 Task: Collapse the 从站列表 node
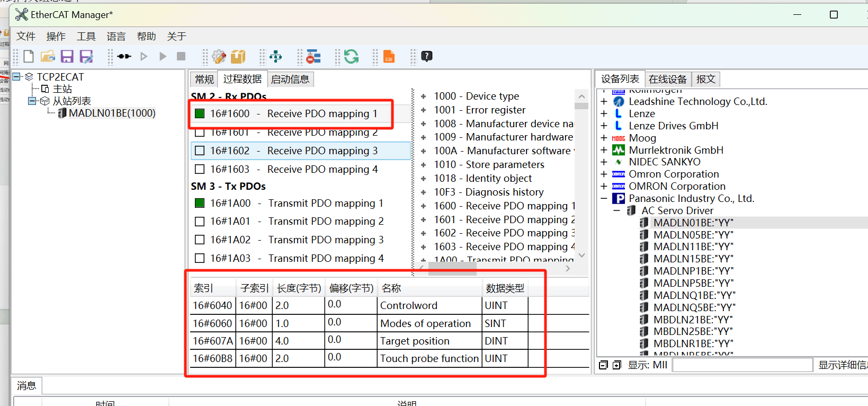(32, 101)
